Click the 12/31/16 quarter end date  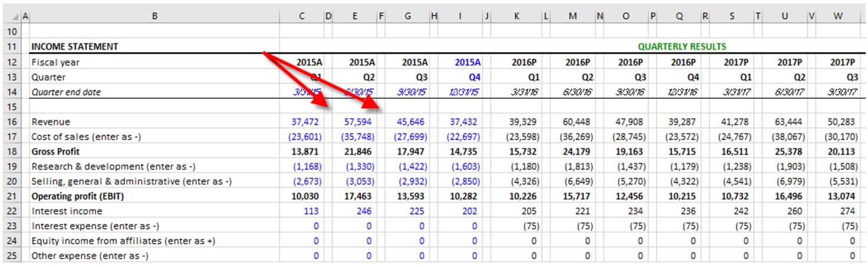point(683,92)
